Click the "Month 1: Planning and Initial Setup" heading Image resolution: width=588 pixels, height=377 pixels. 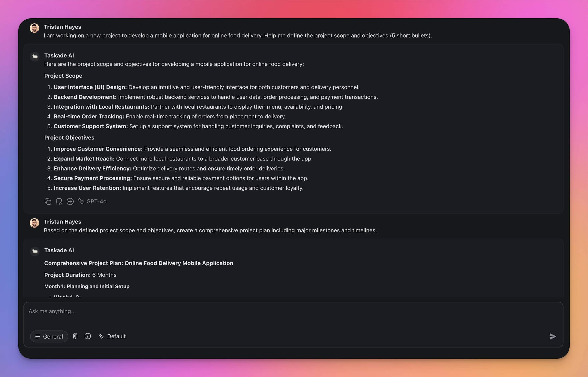pyautogui.click(x=87, y=287)
